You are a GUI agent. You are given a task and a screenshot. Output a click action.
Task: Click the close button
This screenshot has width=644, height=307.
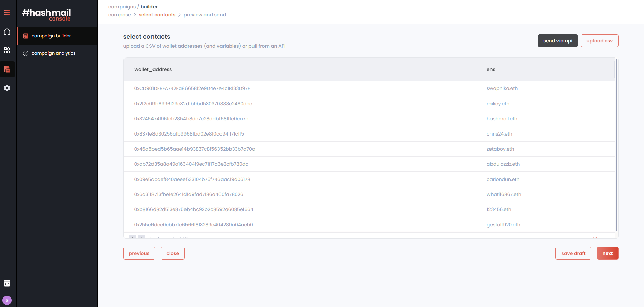pos(173,253)
